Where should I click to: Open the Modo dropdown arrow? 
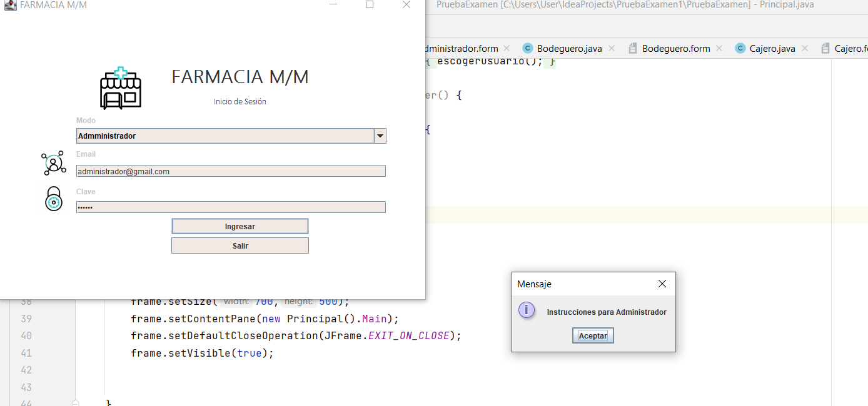(x=380, y=136)
